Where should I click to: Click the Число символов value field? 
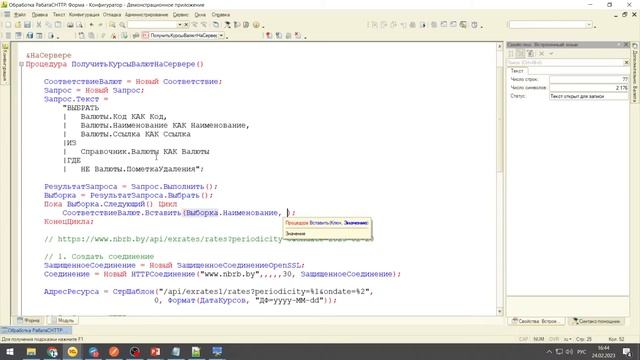pyautogui.click(x=589, y=88)
